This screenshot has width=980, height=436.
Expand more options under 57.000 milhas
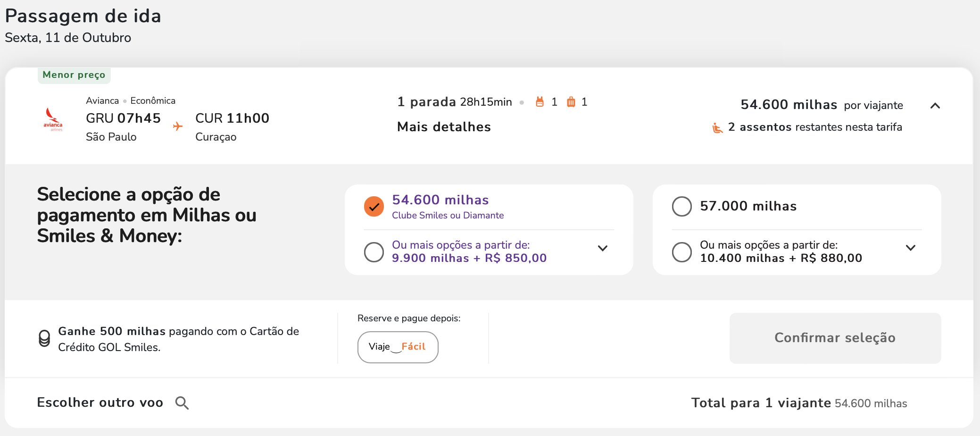click(911, 248)
